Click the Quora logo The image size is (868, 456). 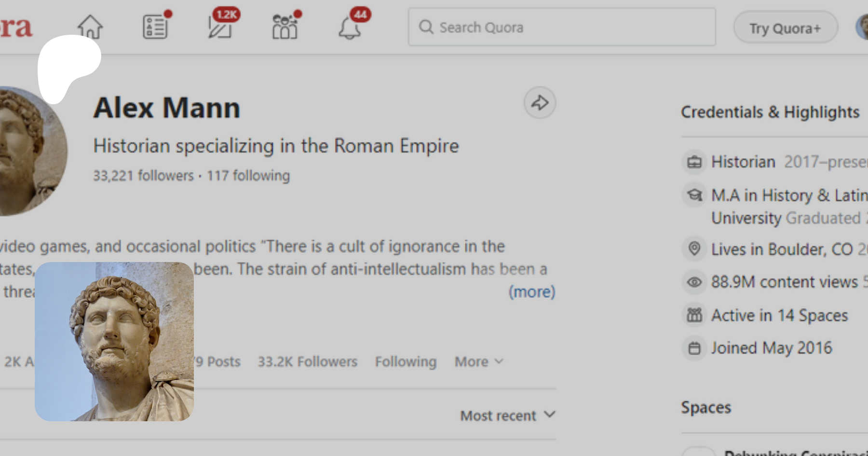pos(15,27)
